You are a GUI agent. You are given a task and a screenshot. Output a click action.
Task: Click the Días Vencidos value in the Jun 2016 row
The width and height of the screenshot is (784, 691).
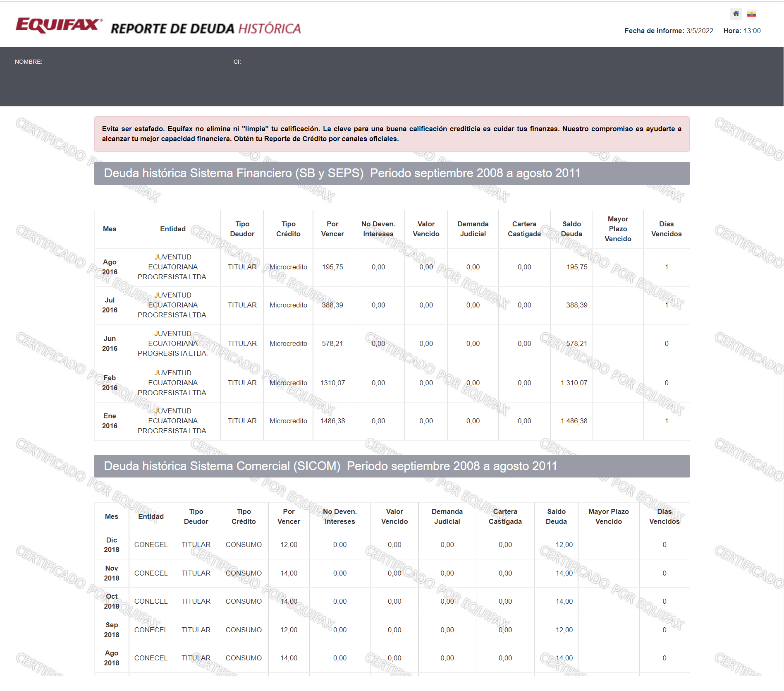666,343
